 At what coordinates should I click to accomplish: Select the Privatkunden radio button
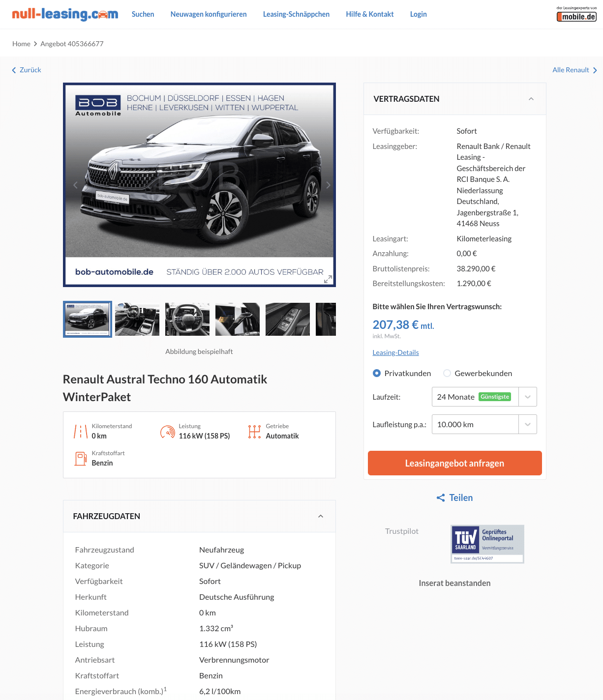pyautogui.click(x=377, y=373)
